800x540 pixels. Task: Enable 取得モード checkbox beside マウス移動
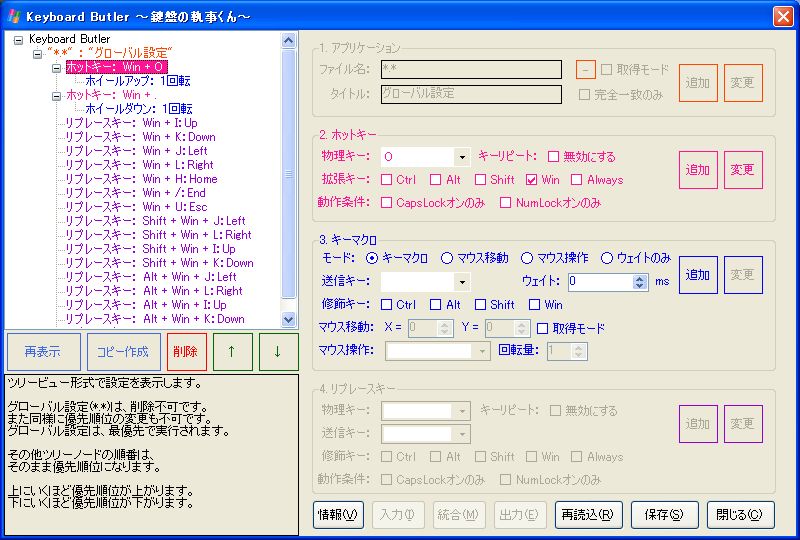click(542, 328)
